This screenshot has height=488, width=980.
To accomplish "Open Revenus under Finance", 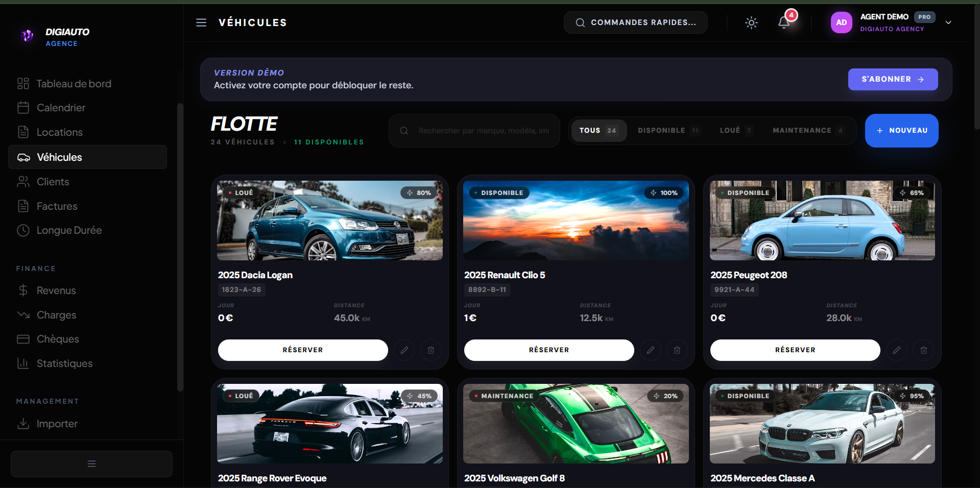I will coord(87,290).
